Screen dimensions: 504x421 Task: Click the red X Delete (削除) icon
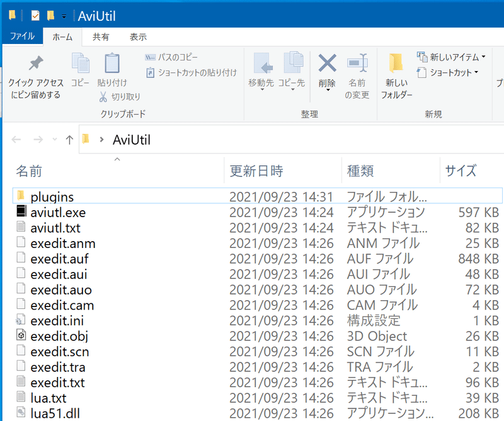[327, 63]
